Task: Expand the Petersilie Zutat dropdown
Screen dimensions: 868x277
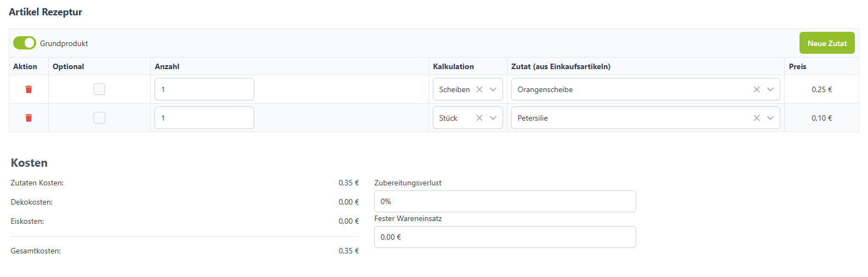Action: tap(770, 118)
